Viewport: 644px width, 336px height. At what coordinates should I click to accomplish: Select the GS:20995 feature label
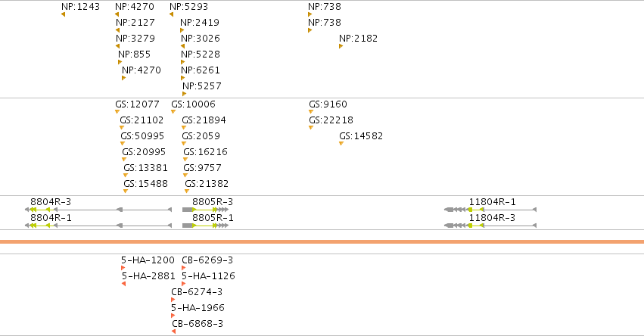pyautogui.click(x=144, y=152)
